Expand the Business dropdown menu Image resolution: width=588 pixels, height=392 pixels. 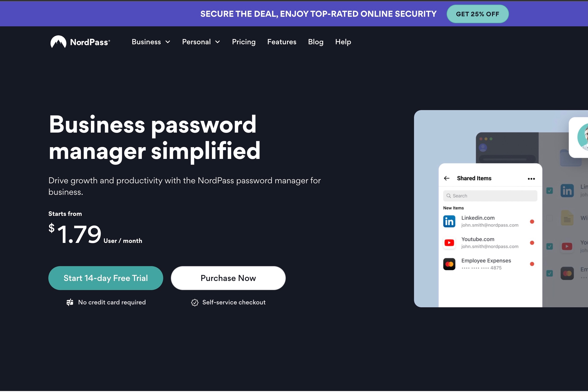point(151,42)
